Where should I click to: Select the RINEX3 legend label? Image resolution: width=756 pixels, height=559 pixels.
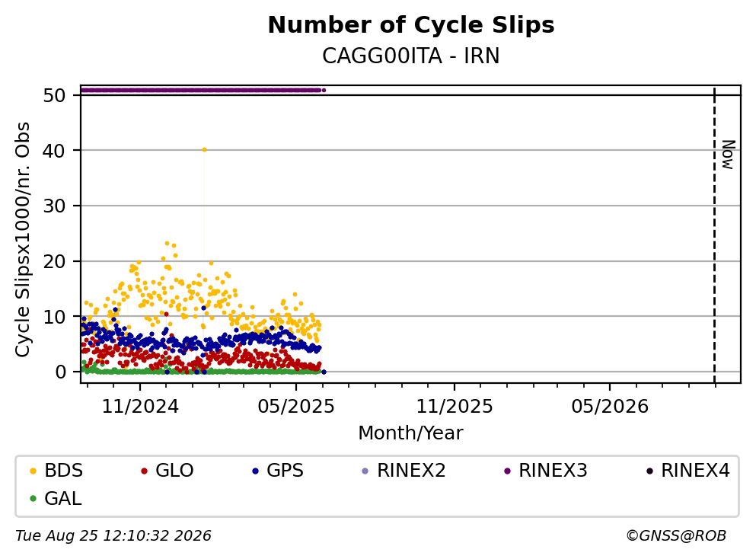[553, 471]
